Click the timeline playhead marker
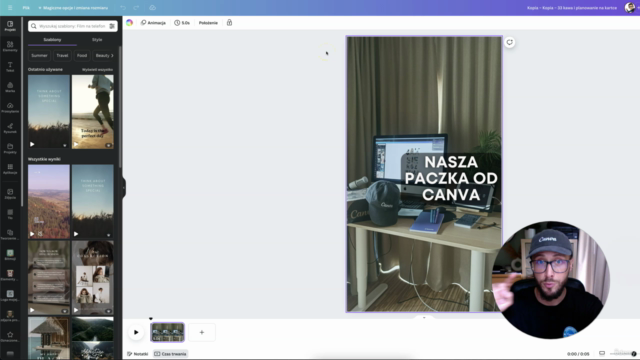This screenshot has width=640, height=360. click(151, 319)
